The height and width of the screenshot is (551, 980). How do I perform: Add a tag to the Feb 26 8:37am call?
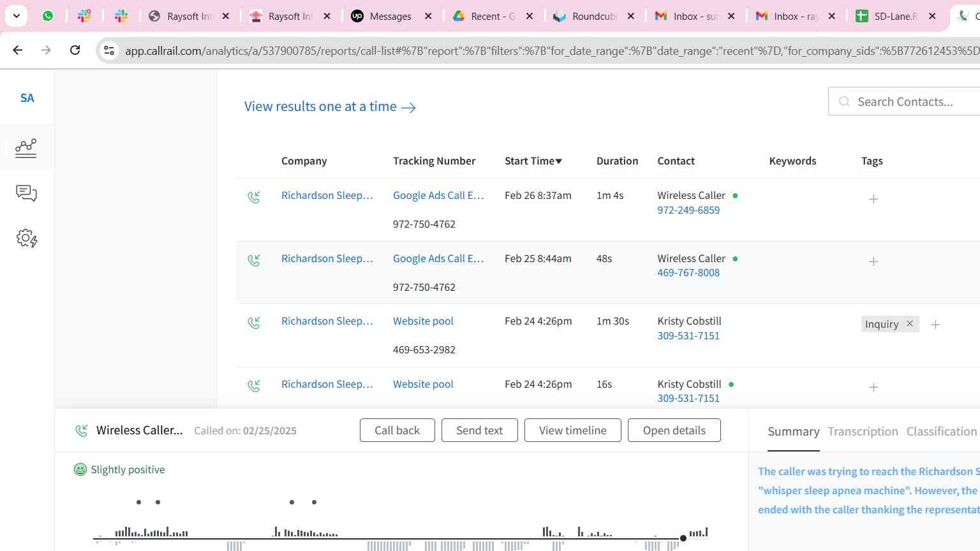(873, 199)
